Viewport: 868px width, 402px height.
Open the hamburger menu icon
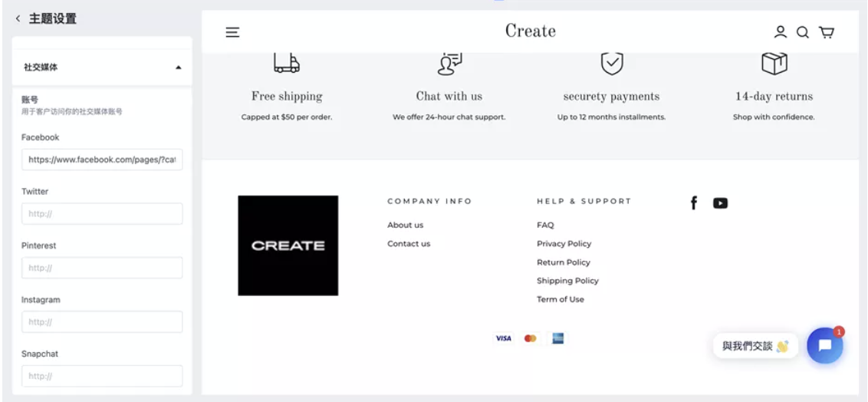(x=232, y=32)
